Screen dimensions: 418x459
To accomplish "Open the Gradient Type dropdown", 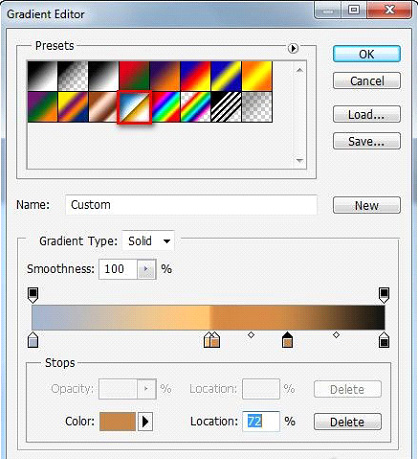I will (148, 241).
